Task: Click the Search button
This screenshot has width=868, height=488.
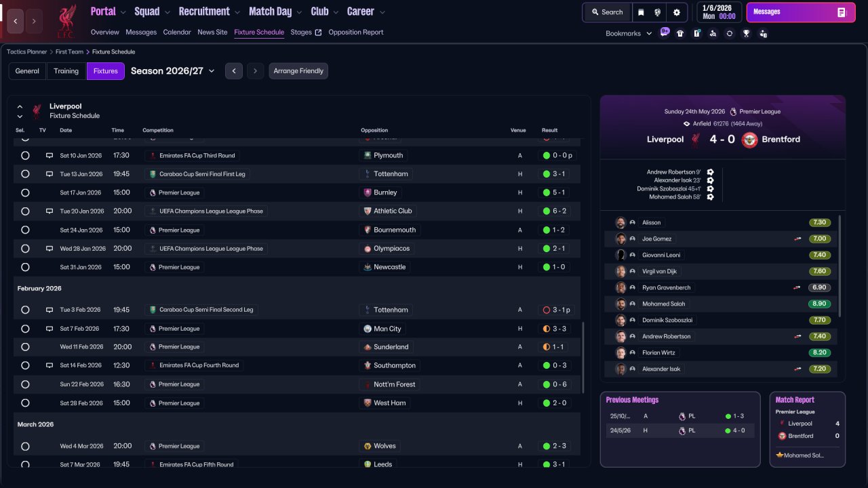Action: [x=607, y=12]
